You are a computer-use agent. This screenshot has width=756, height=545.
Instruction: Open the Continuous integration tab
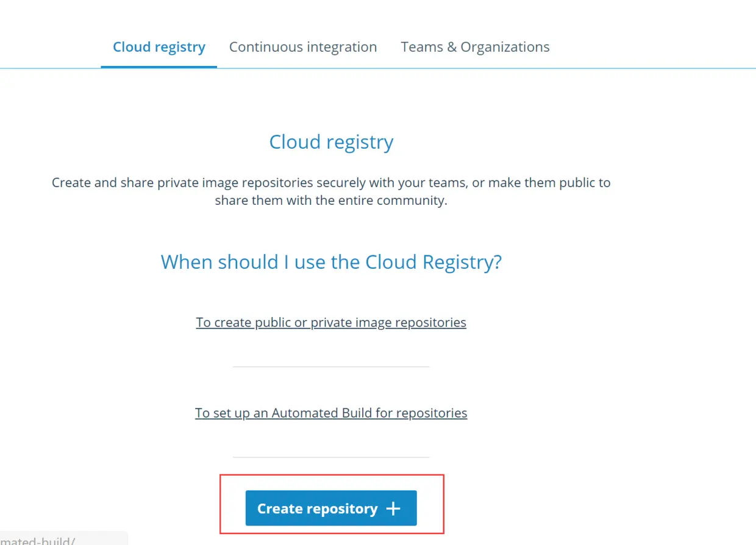[x=303, y=47]
